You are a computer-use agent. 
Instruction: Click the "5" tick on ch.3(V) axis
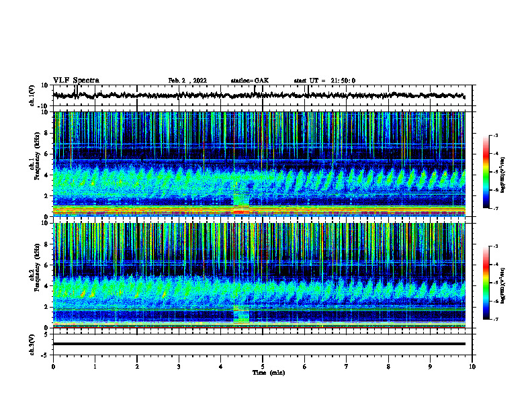(47, 334)
